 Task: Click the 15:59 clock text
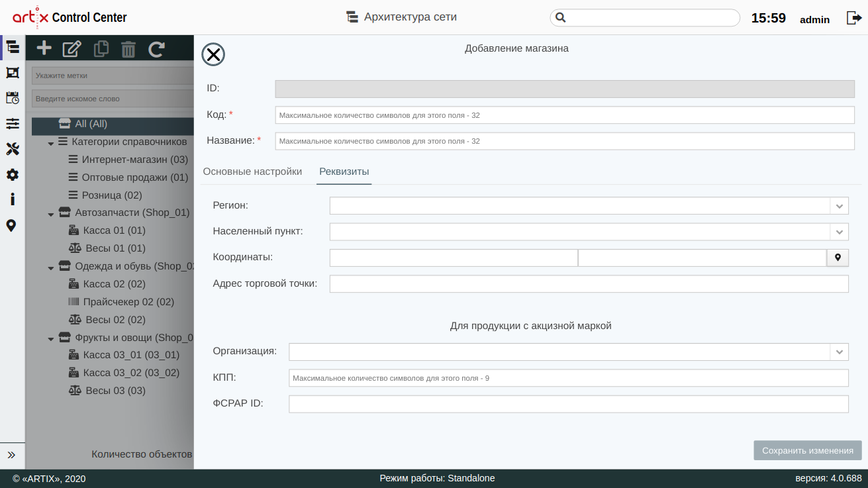[769, 18]
